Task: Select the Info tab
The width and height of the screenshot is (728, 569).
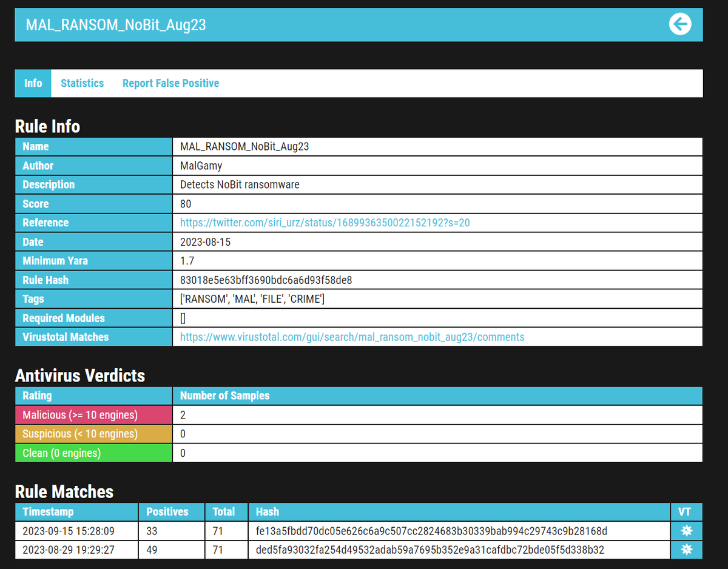Action: 33,83
